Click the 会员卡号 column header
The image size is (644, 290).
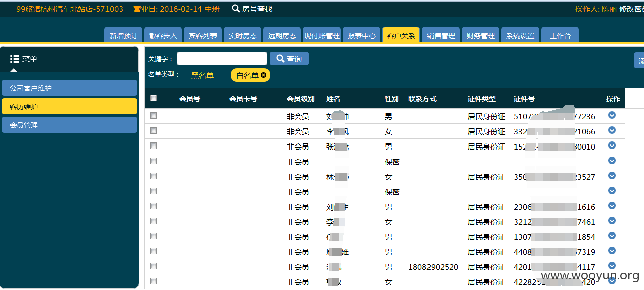tap(243, 99)
